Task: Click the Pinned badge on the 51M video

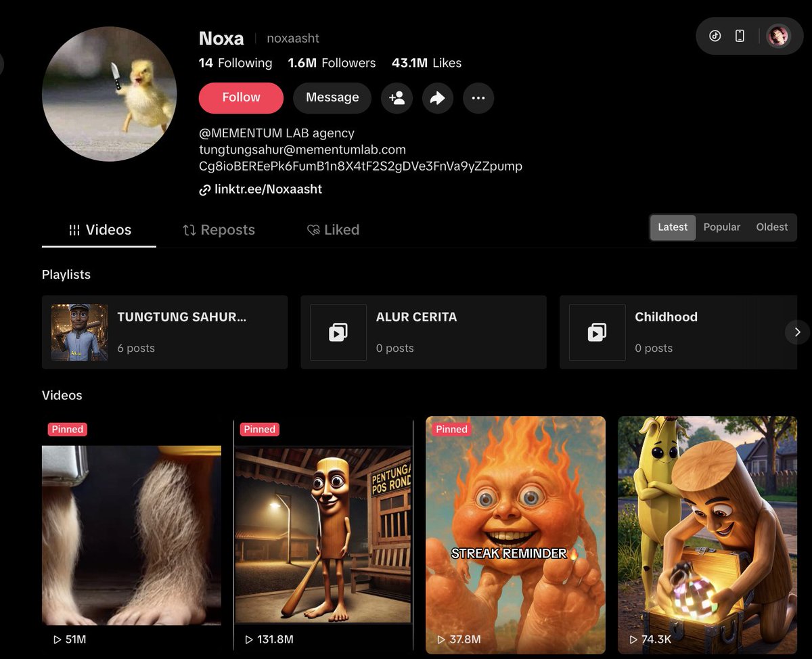Action: tap(68, 429)
